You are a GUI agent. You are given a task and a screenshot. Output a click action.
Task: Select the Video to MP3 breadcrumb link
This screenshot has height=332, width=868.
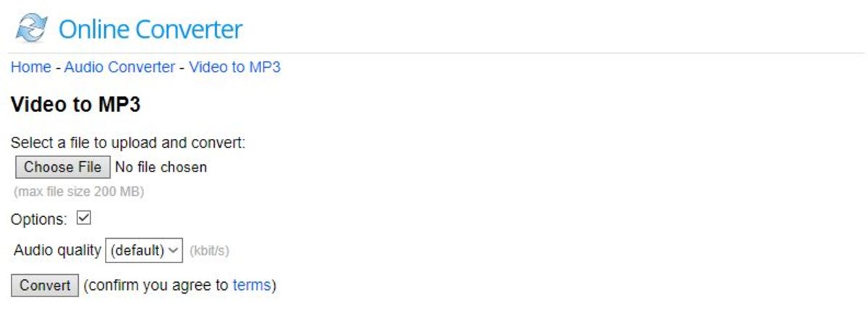pyautogui.click(x=234, y=67)
